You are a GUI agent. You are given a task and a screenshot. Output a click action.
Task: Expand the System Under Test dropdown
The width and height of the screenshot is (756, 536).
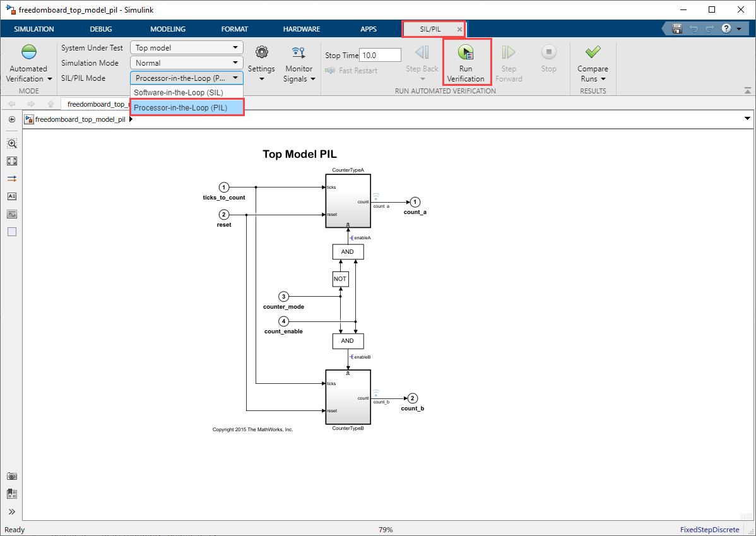tap(186, 48)
